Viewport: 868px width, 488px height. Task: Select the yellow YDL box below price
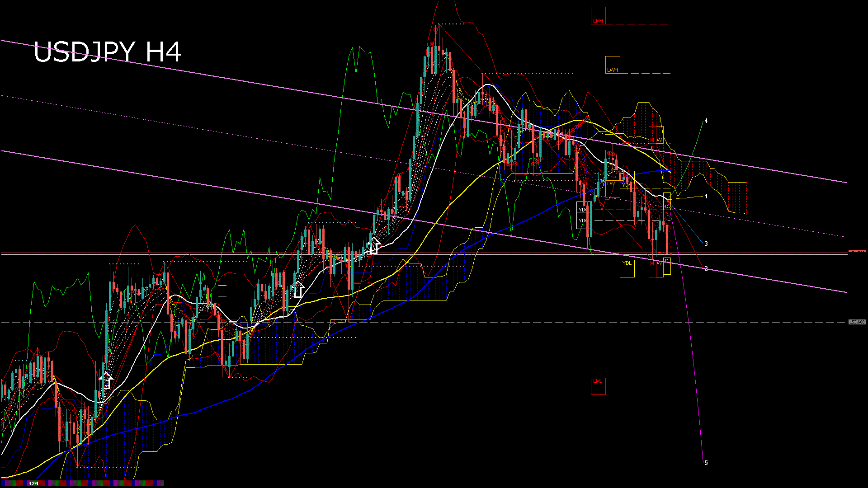pyautogui.click(x=627, y=268)
